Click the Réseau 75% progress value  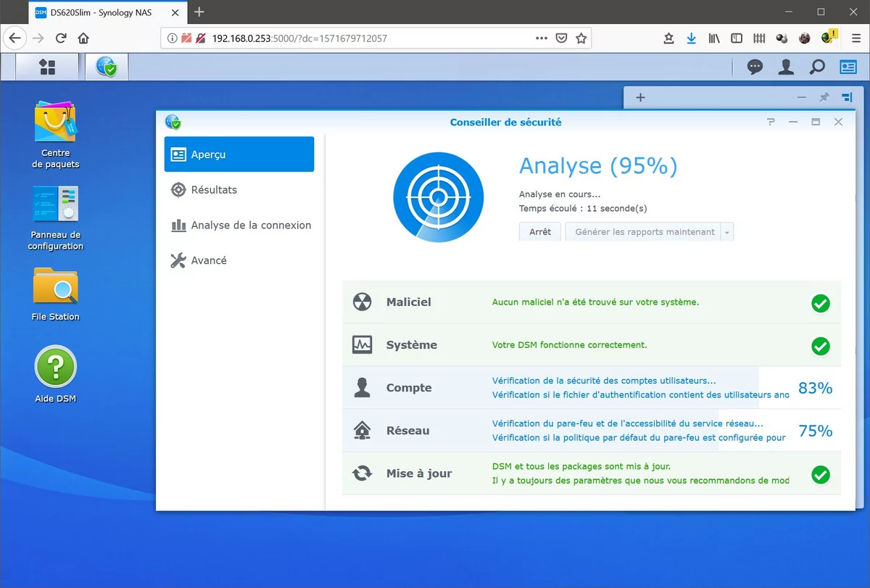tap(815, 431)
